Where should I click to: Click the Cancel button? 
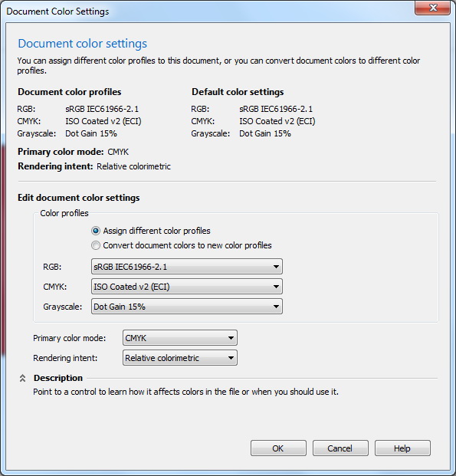pos(340,448)
